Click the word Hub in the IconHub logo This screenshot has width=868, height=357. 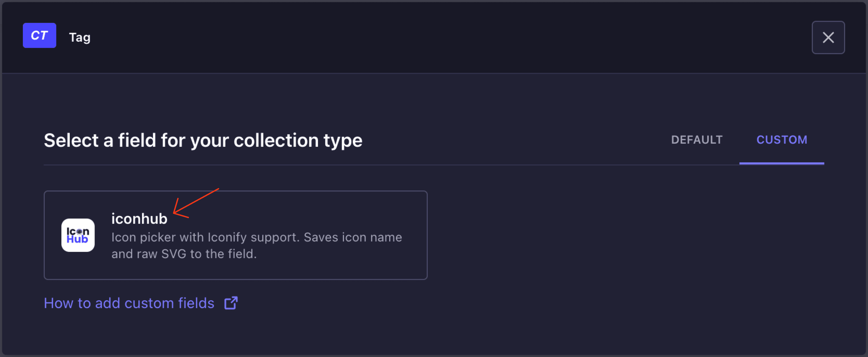tap(77, 239)
